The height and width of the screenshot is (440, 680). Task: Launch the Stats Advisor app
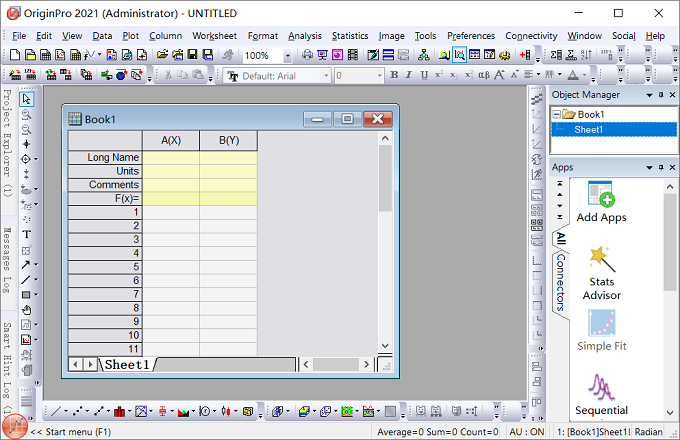click(601, 273)
